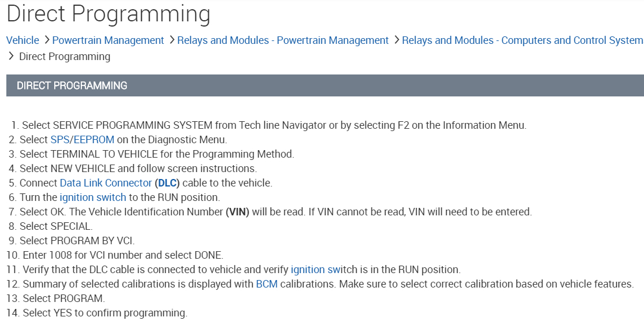
Task: Click the DIRECT PROGRAMMING section header bar
Action: (325, 85)
